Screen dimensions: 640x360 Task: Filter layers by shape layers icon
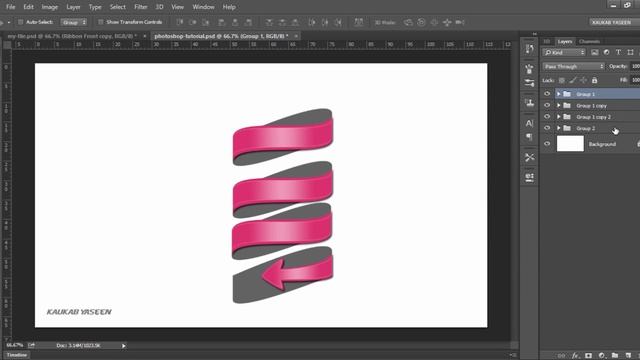(x=630, y=52)
